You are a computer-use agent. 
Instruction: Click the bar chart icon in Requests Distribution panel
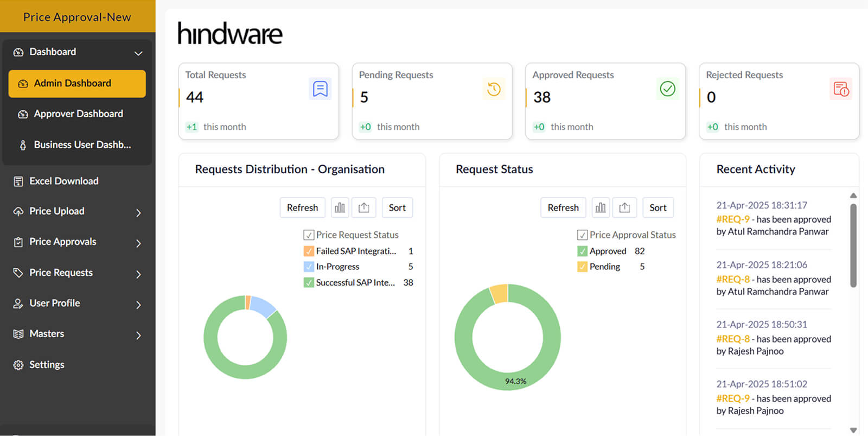[340, 208]
